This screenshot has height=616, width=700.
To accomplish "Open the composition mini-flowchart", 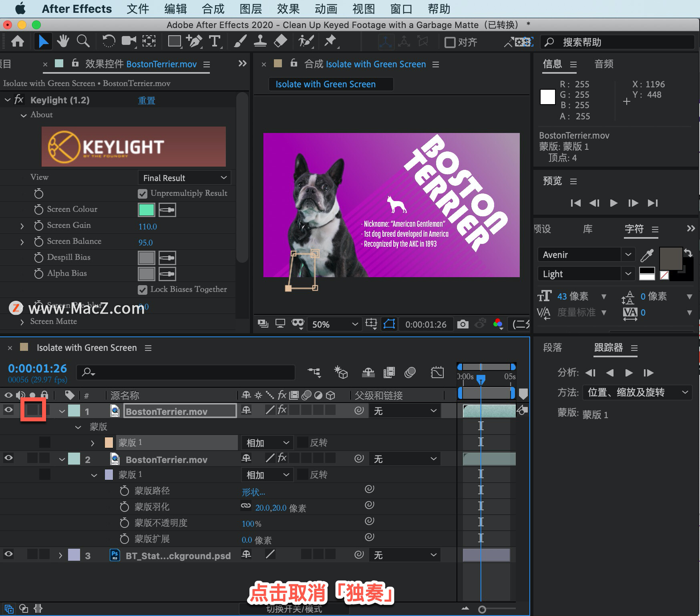I will pos(314,373).
